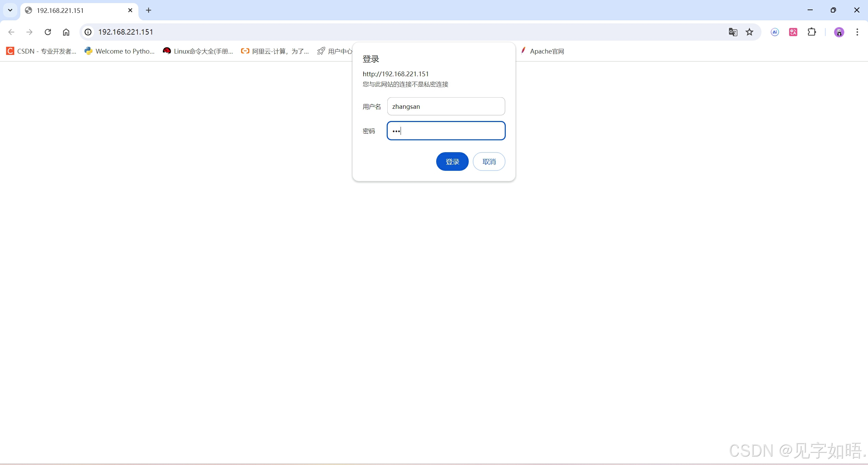Open Chrome three-dot menu
Image resolution: width=868 pixels, height=465 pixels.
point(857,32)
